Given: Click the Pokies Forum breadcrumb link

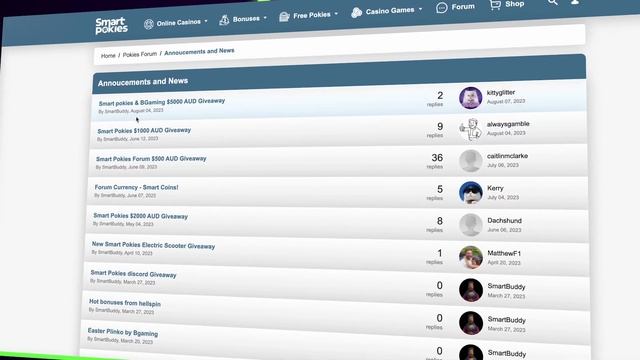Looking at the screenshot, I should 140,54.
